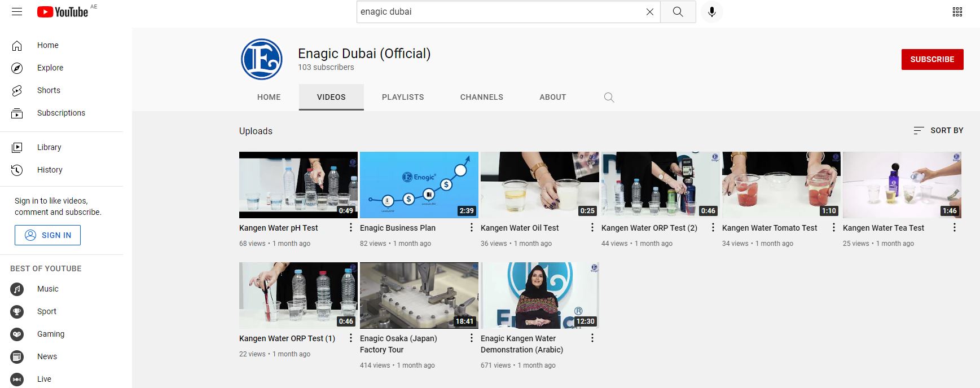Screen dimensions: 980x388
Task: Click the News category icon
Action: [17, 356]
